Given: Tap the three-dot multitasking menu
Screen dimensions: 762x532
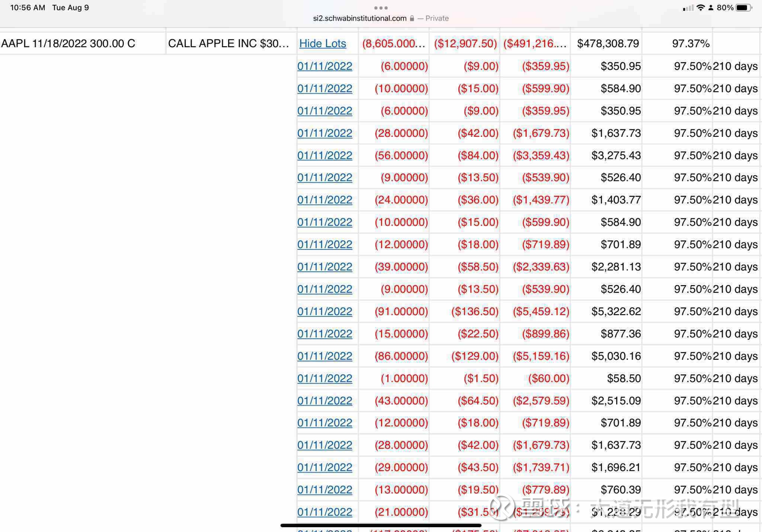Looking at the screenshot, I should coord(381,8).
